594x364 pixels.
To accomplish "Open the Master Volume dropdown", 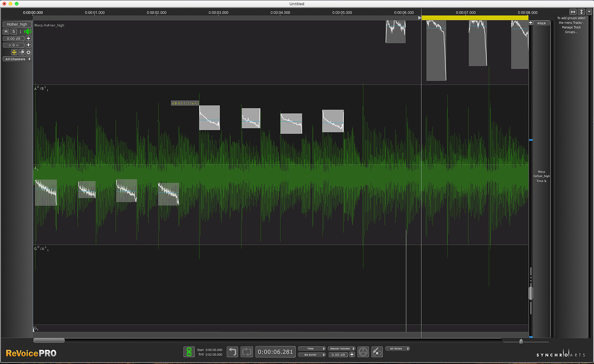I will pyautogui.click(x=342, y=348).
